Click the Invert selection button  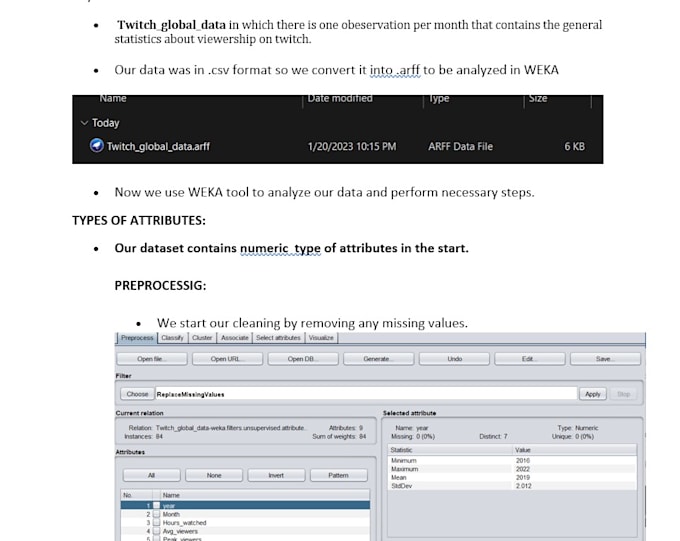pyautogui.click(x=276, y=475)
